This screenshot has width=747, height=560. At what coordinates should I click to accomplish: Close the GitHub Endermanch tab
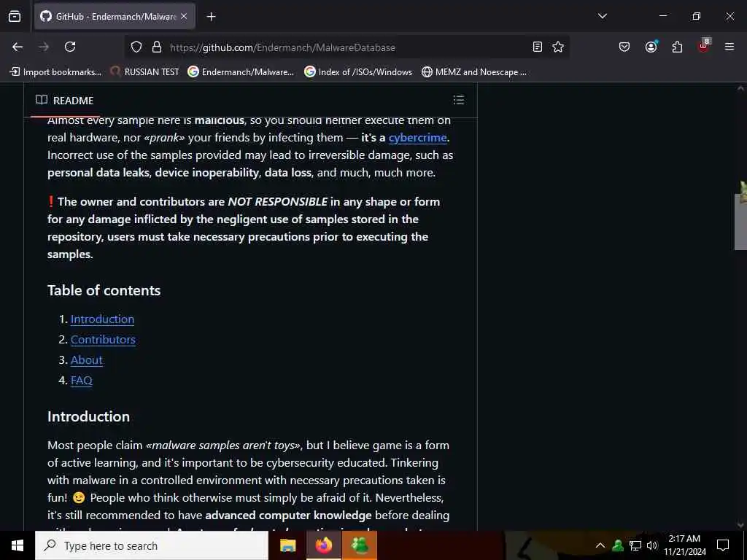click(184, 16)
